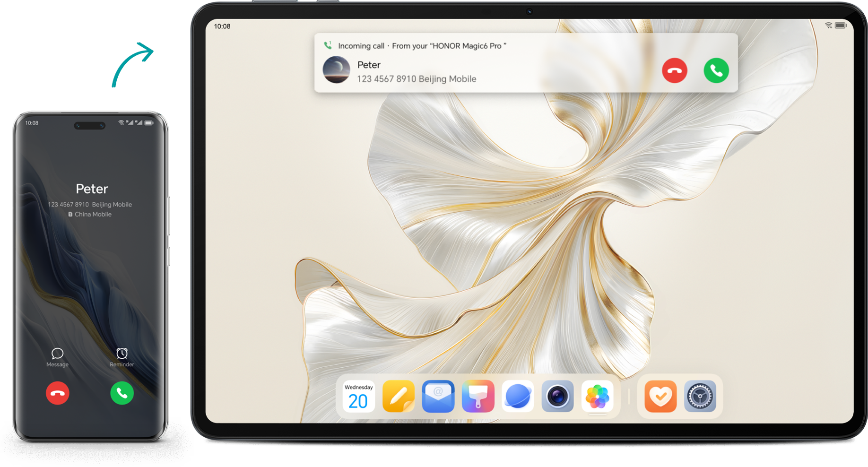
Task: Open the Calendar app showing Wednesday 20
Action: click(358, 396)
